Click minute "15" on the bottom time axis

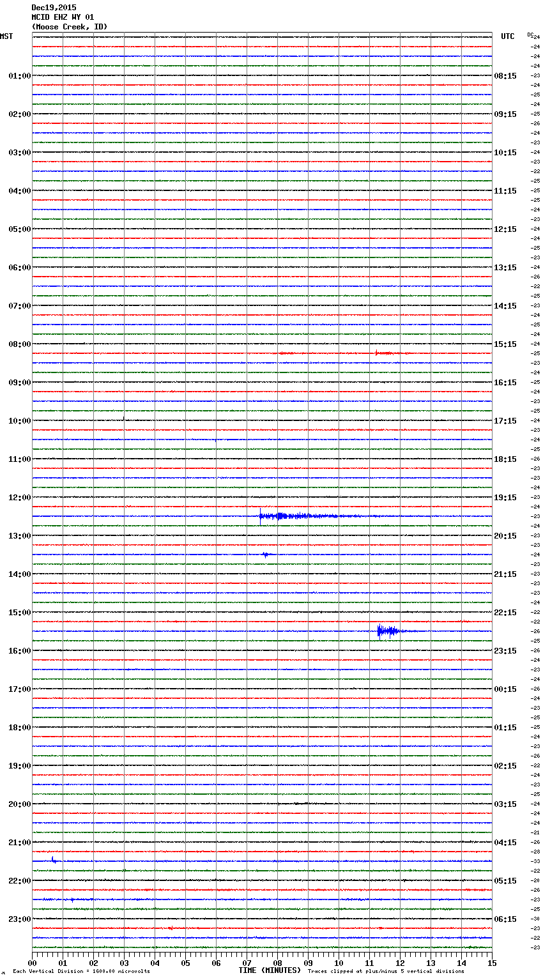492,963
